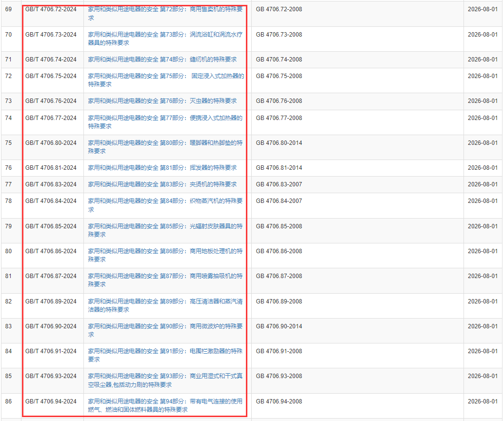Click the 第93部分 商业用真空吸尘器 link
This screenshot has height=421, width=504.
pyautogui.click(x=165, y=376)
